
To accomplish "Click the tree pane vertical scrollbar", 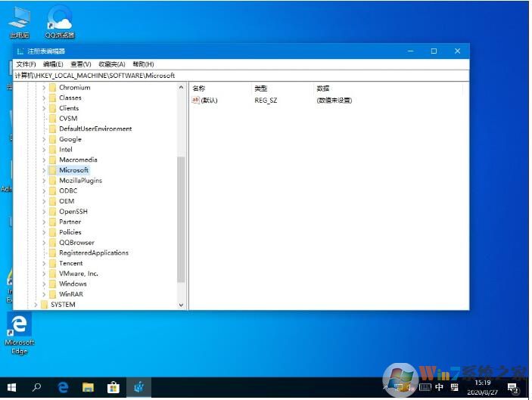I will click(x=181, y=219).
